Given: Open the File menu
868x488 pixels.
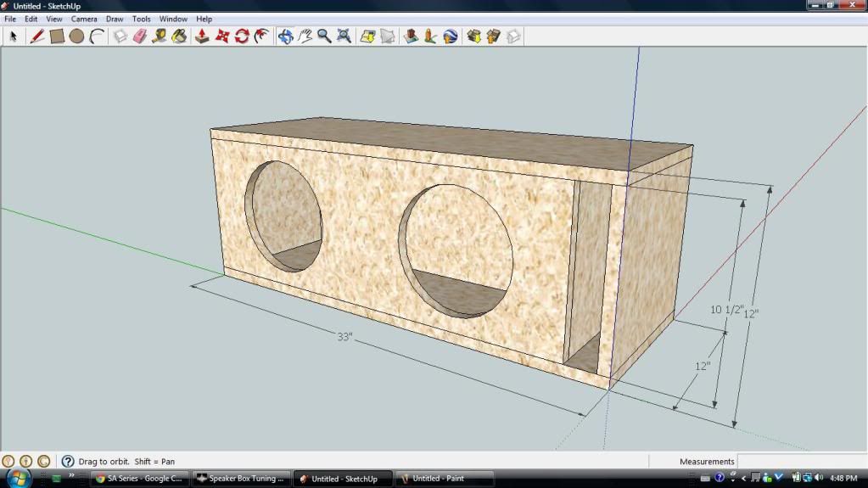Looking at the screenshot, I should (10, 19).
